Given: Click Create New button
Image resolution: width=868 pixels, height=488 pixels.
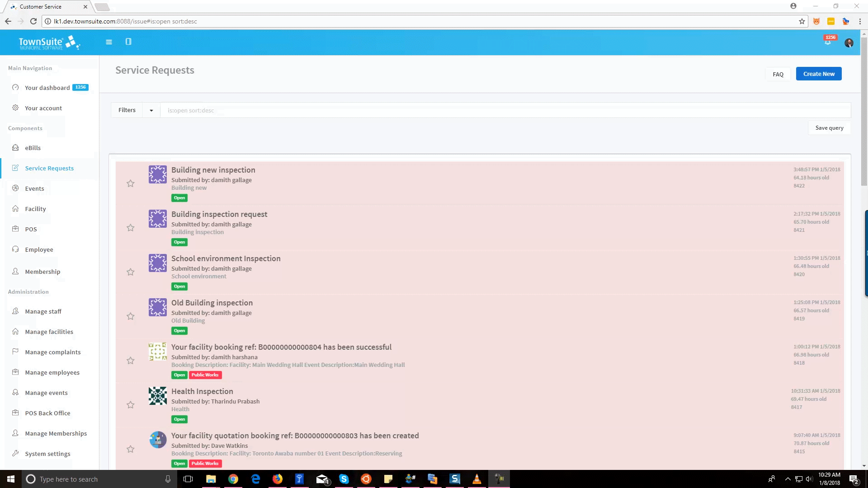Looking at the screenshot, I should [x=819, y=74].
